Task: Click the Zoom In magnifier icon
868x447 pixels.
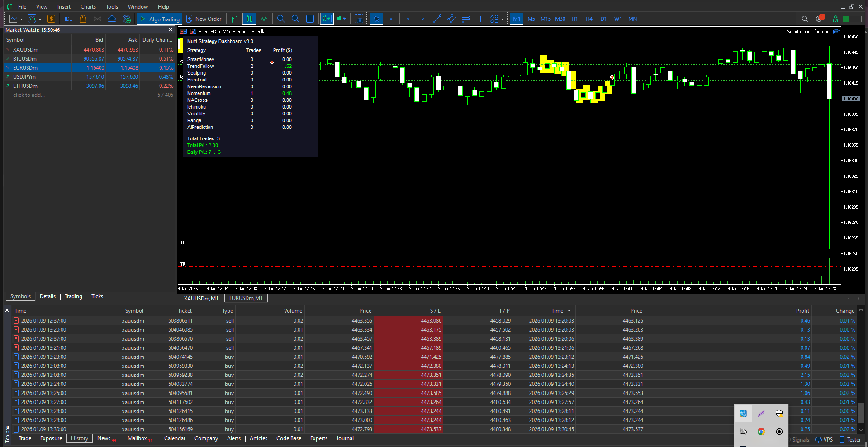Action: (281, 19)
